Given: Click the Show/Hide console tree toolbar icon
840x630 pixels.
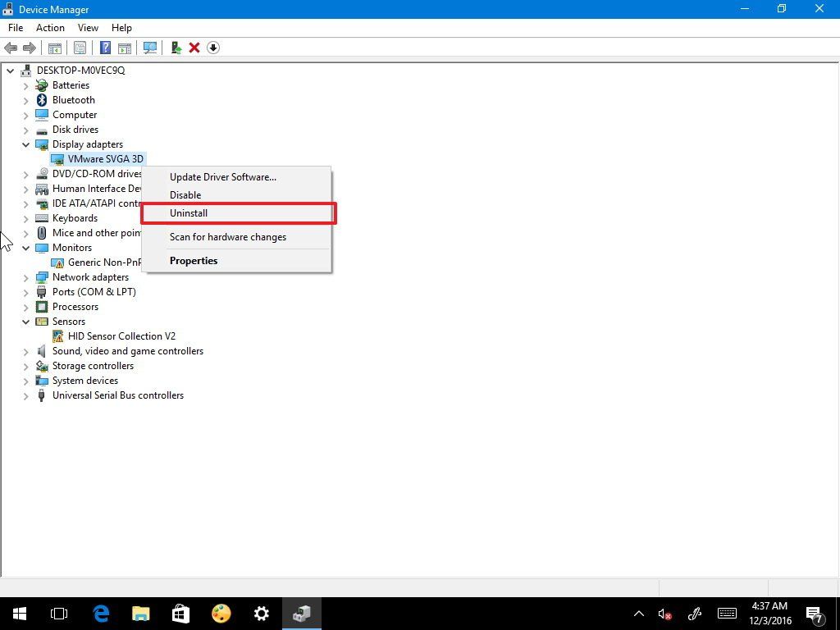Looking at the screenshot, I should click(x=54, y=48).
